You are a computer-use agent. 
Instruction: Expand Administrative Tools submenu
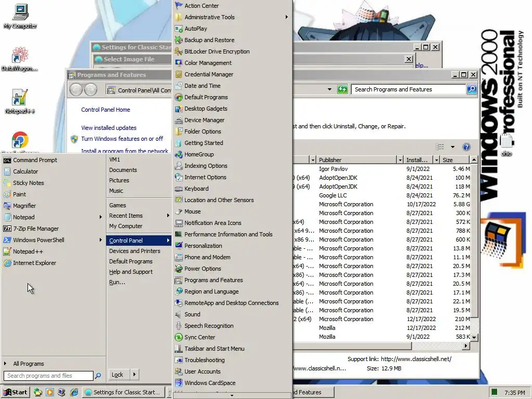(287, 17)
